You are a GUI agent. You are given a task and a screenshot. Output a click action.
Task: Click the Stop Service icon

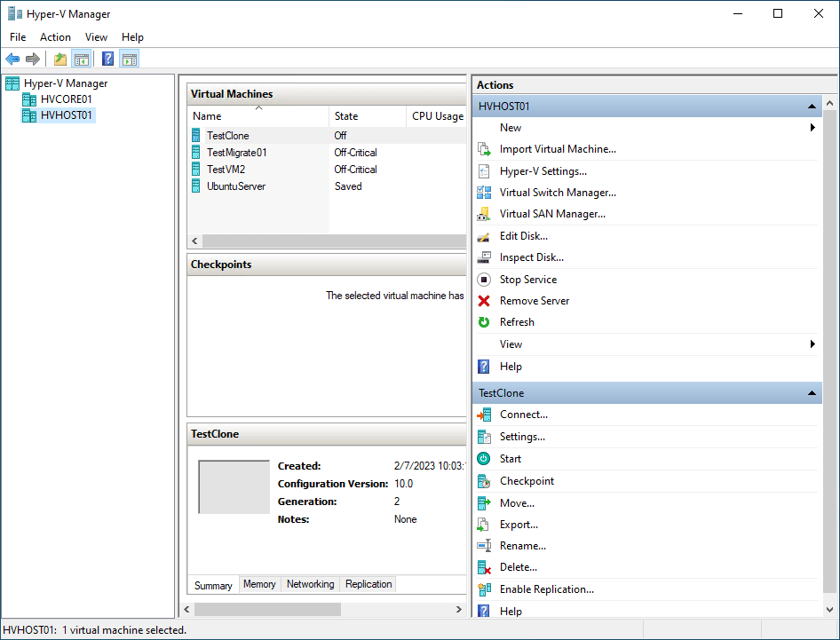point(484,280)
